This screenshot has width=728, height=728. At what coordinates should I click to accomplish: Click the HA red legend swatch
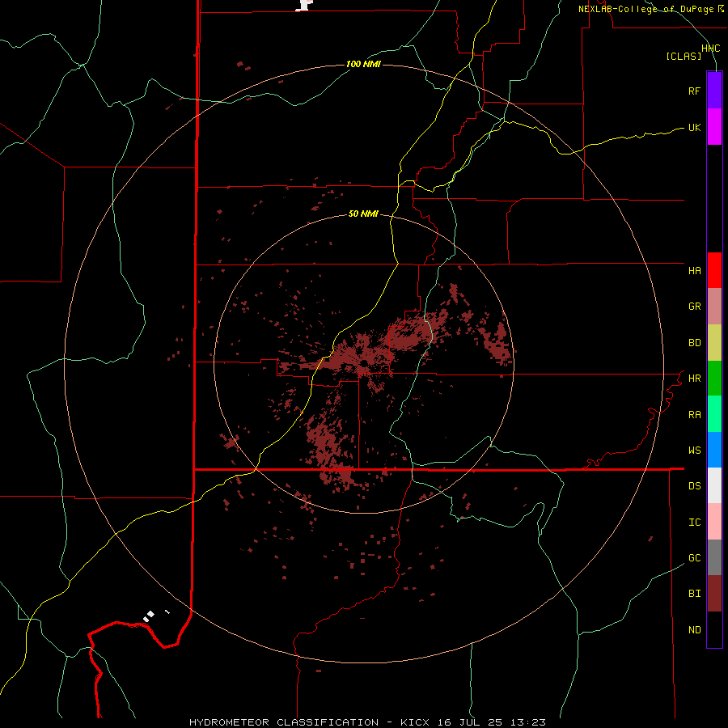(x=714, y=270)
